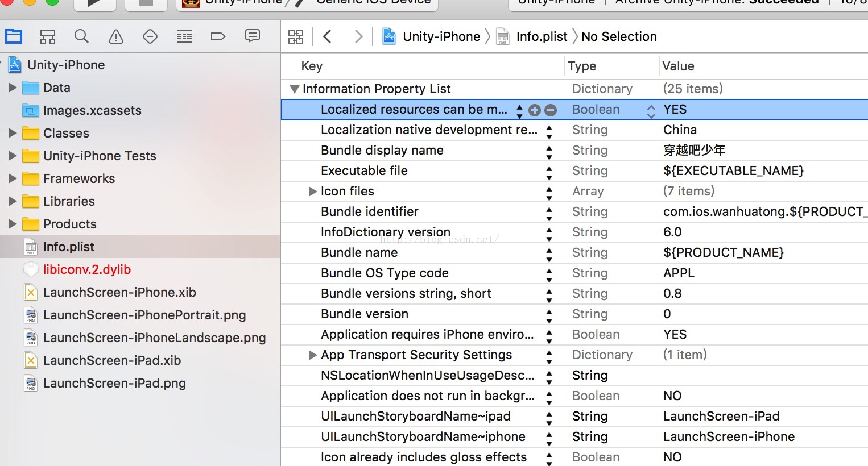868x466 pixels.
Task: Click the Type column header
Action: coord(582,66)
